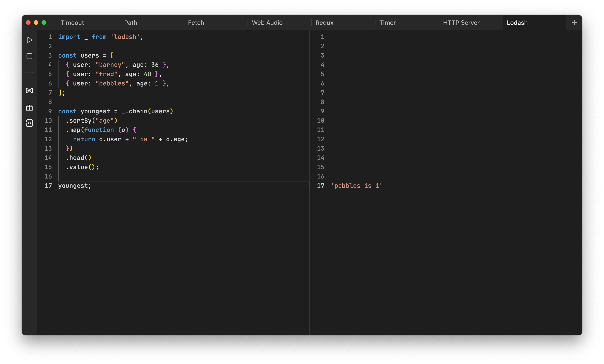Open the install packages box icon
Viewport: 604px width, 364px height.
click(x=29, y=108)
